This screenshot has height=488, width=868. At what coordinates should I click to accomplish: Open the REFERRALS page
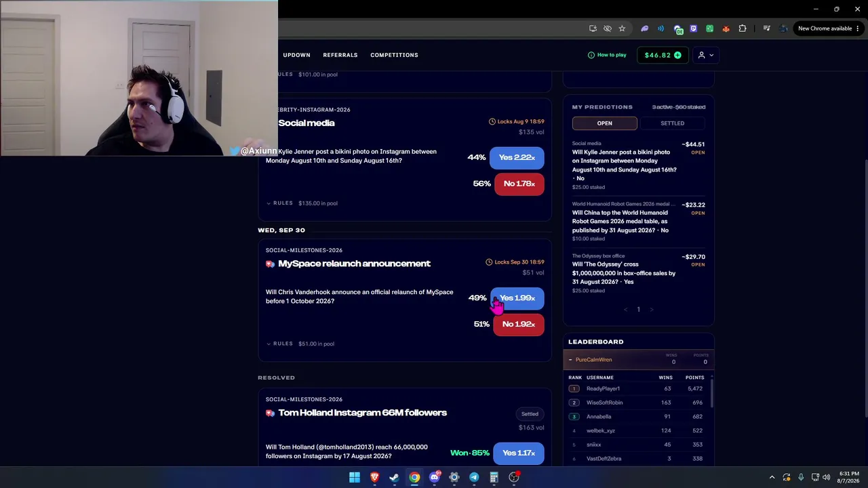tap(340, 55)
